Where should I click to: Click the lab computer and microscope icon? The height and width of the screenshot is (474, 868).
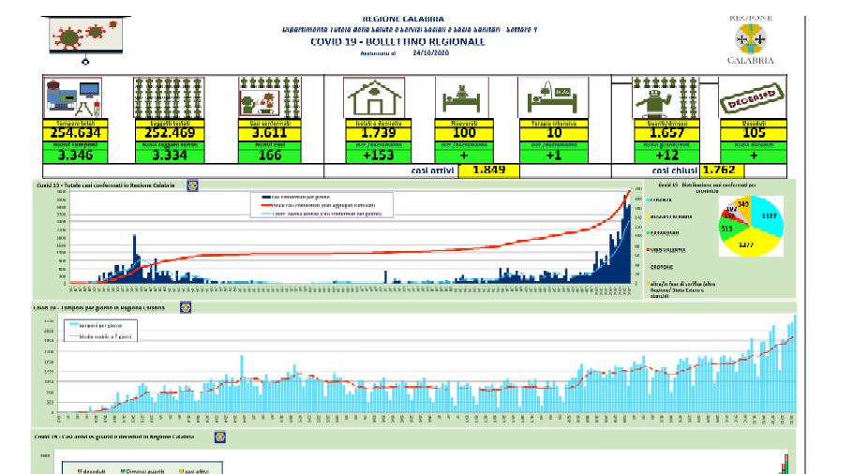point(75,97)
